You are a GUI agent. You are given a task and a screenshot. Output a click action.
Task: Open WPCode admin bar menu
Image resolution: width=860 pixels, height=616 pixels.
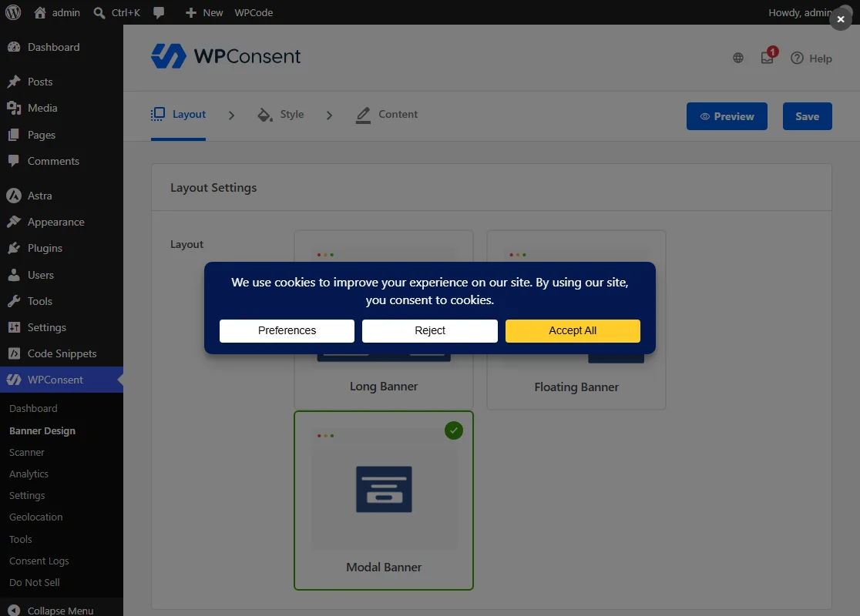(254, 12)
